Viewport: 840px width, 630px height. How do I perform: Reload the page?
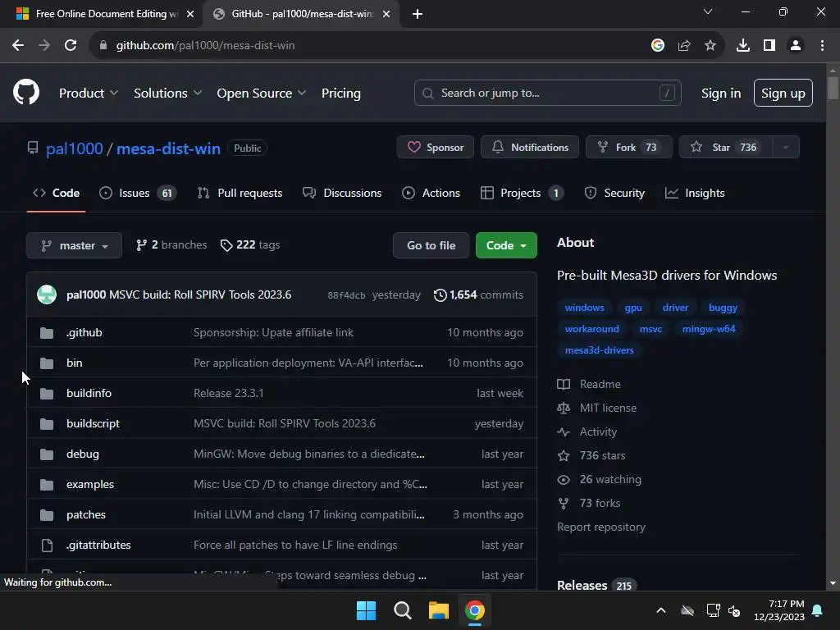point(71,46)
